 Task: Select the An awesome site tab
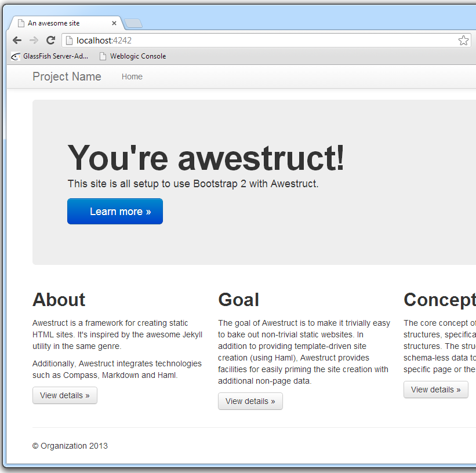(66, 23)
